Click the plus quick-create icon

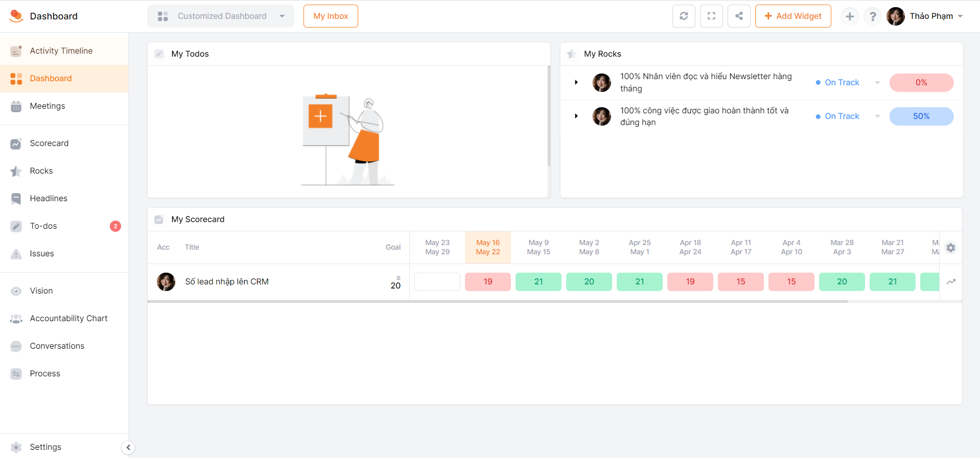coord(850,16)
